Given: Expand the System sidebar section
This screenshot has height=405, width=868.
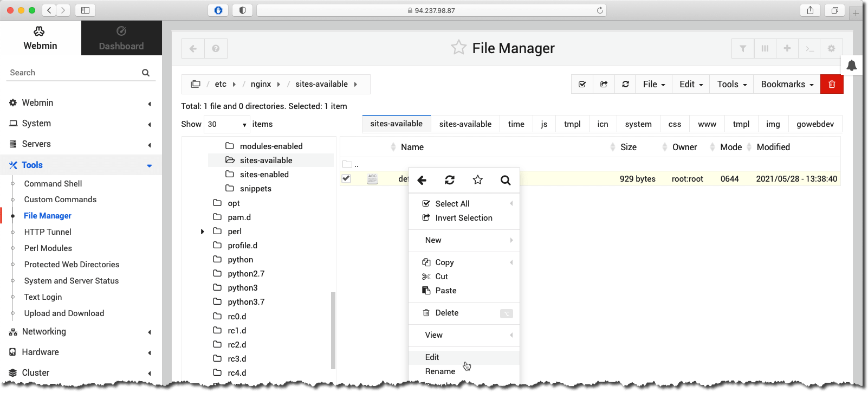Looking at the screenshot, I should coord(81,124).
